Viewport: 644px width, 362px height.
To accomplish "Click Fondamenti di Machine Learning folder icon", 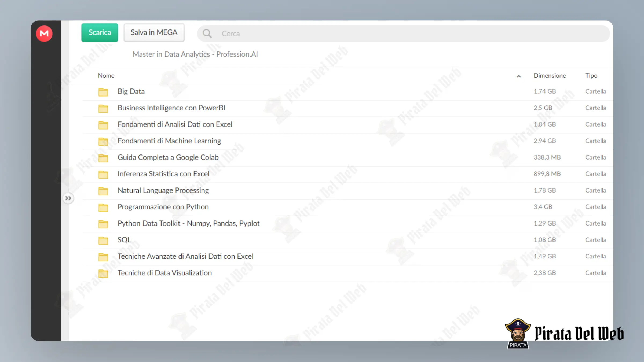I will (103, 141).
